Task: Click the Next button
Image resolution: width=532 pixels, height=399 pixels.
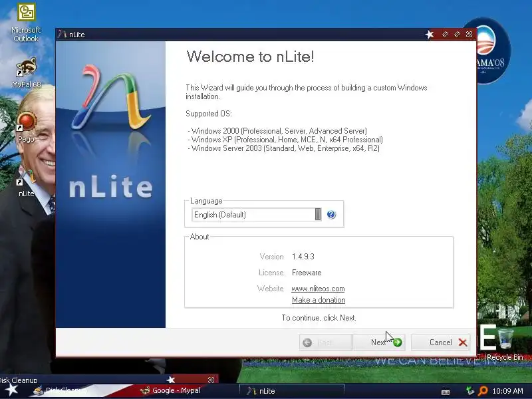Action: click(379, 342)
